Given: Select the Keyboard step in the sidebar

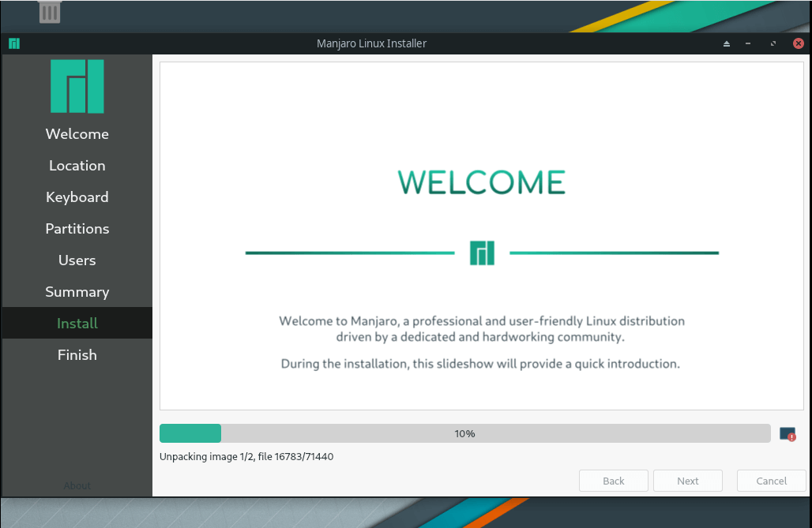Looking at the screenshot, I should pyautogui.click(x=77, y=197).
